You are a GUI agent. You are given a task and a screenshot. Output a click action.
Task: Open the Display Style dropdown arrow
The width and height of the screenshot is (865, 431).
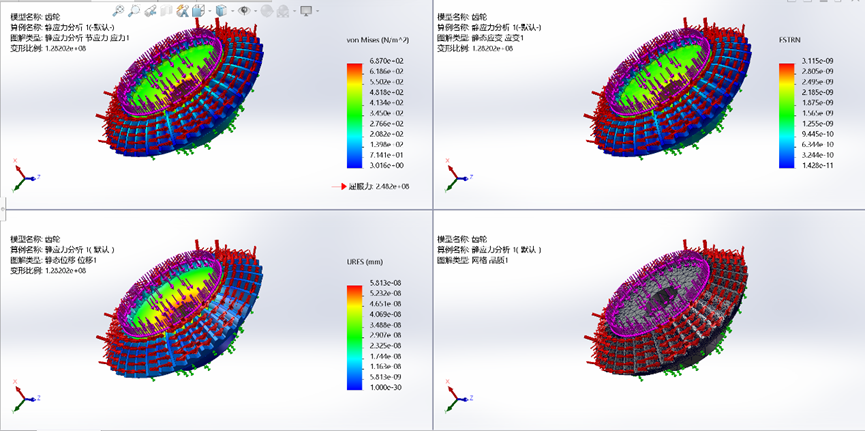[x=231, y=12]
